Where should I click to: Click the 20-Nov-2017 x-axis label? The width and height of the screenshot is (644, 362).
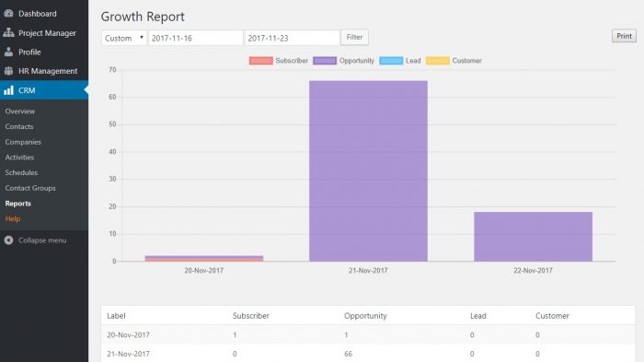tap(203, 271)
